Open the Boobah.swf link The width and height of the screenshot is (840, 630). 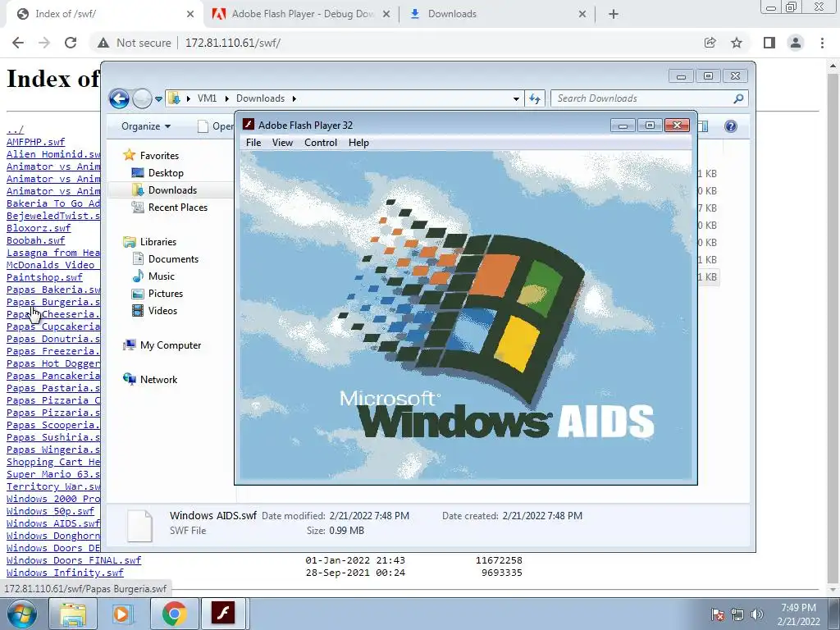(x=35, y=240)
